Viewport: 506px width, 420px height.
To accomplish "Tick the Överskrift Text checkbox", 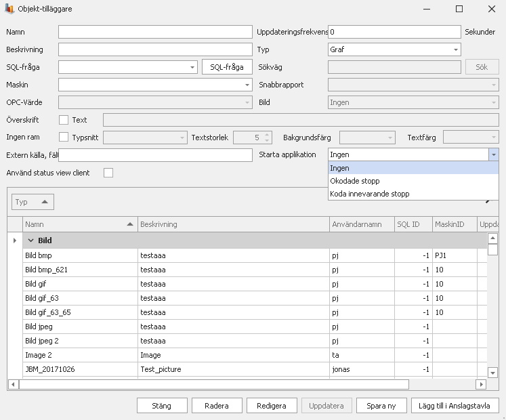I will point(64,120).
